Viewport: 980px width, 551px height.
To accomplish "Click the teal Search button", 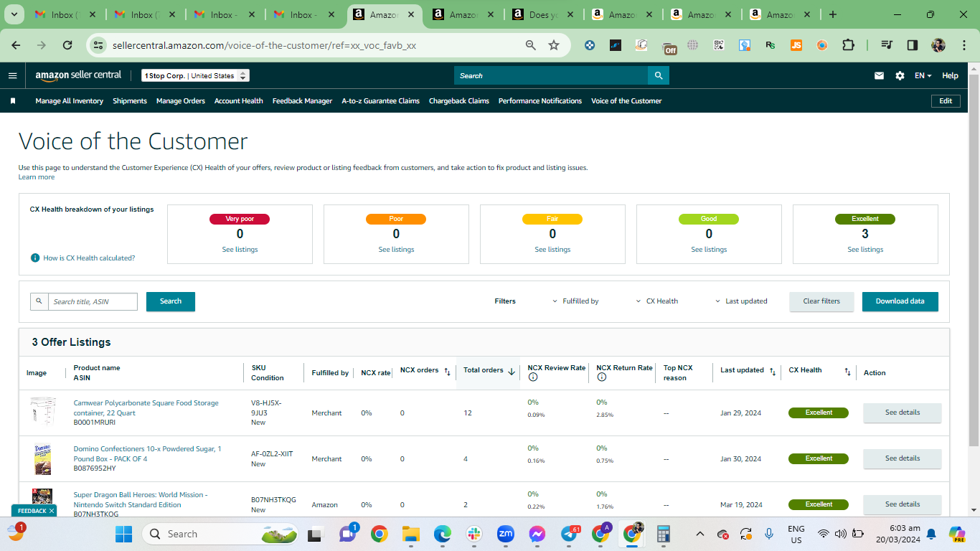I will [171, 301].
